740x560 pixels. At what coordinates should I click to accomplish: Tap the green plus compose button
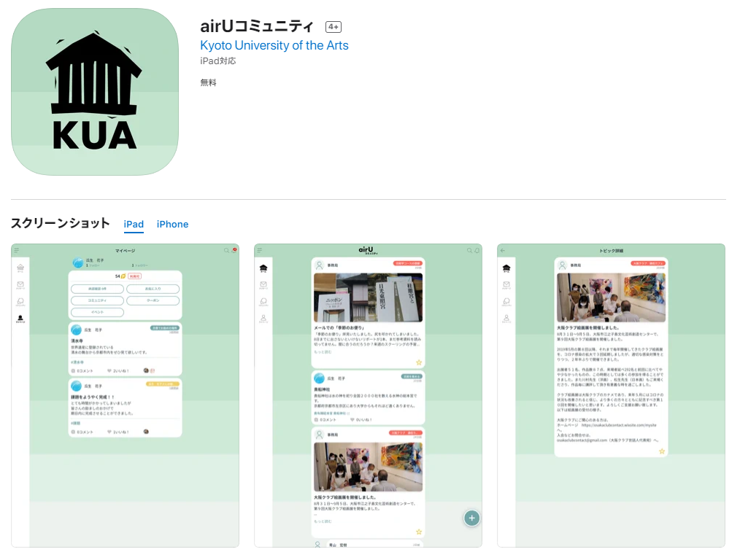(x=471, y=517)
